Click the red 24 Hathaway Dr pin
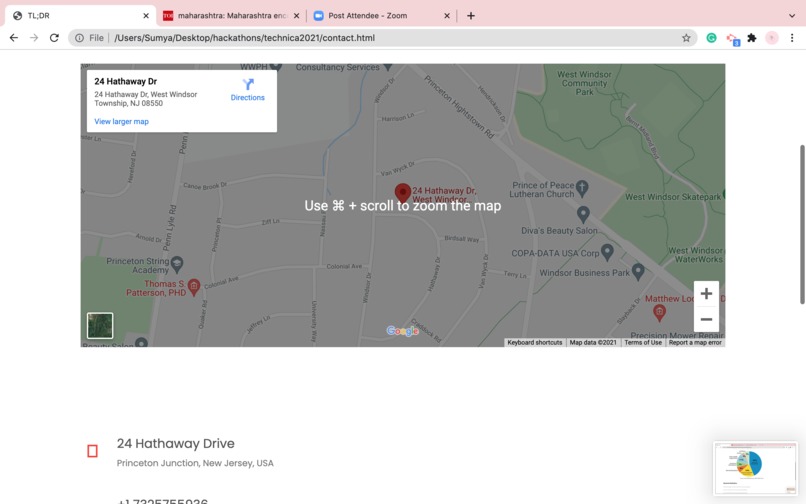 pos(402,193)
